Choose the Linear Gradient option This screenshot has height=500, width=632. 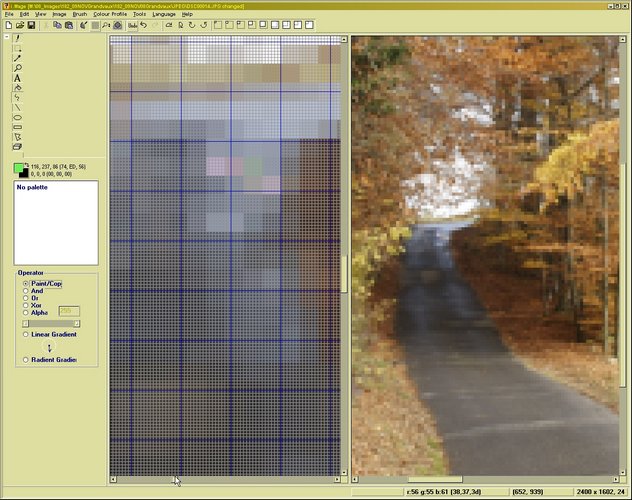click(x=26, y=334)
